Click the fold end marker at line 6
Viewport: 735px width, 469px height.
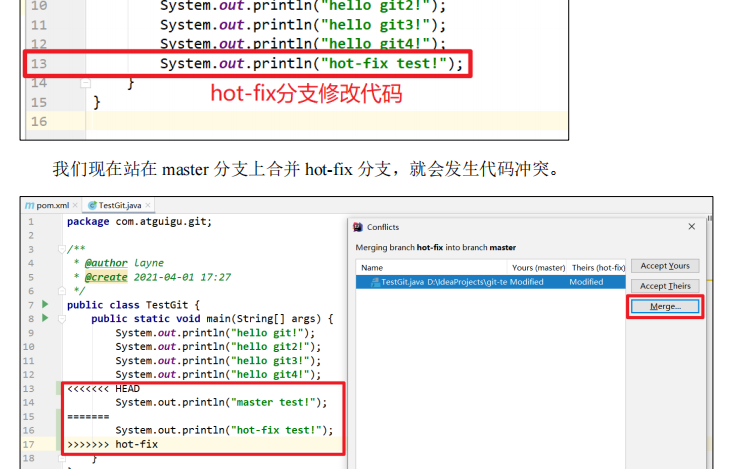(61, 290)
